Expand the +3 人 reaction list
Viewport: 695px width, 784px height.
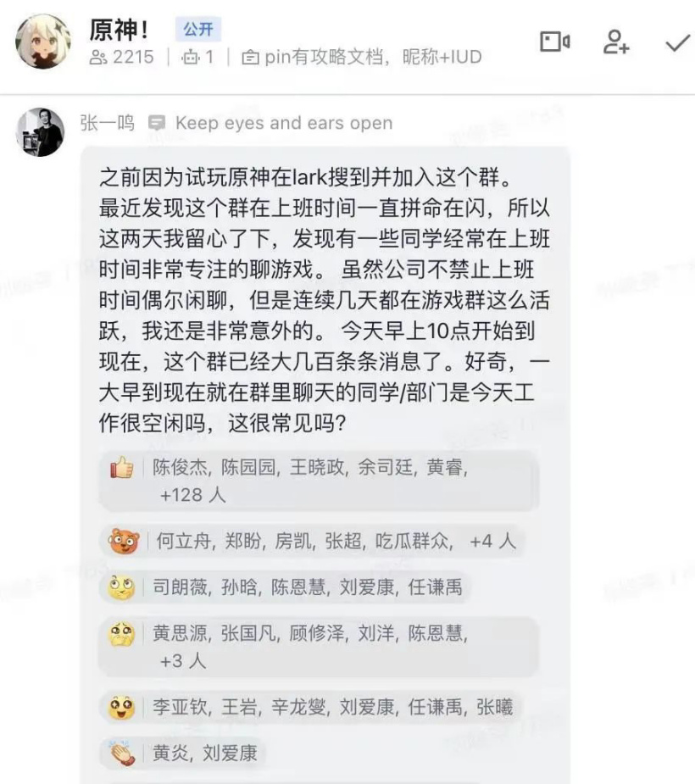182,661
